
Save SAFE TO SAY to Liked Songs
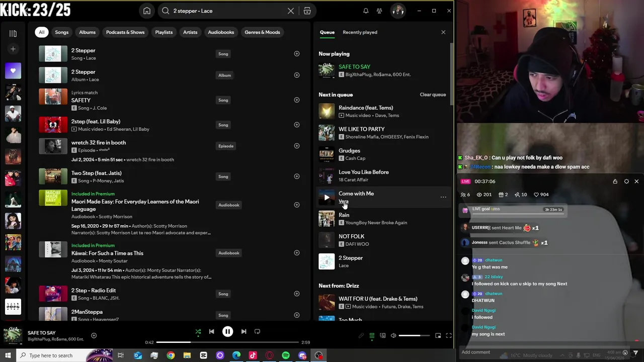click(x=94, y=335)
